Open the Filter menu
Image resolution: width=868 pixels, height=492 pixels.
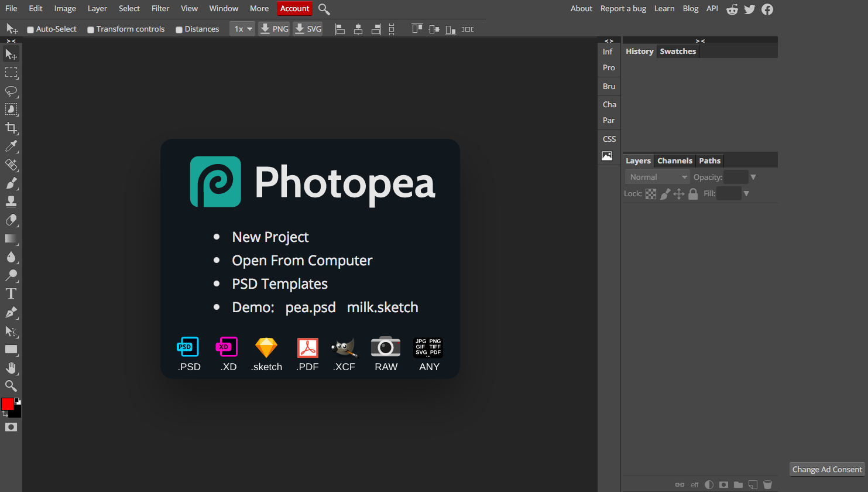pos(160,9)
